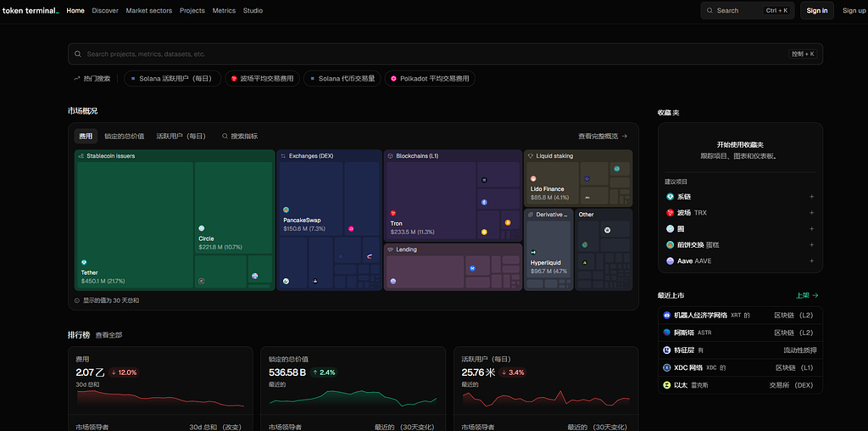Click the Tether logo in the treemap
The width and height of the screenshot is (868, 431).
click(x=84, y=262)
